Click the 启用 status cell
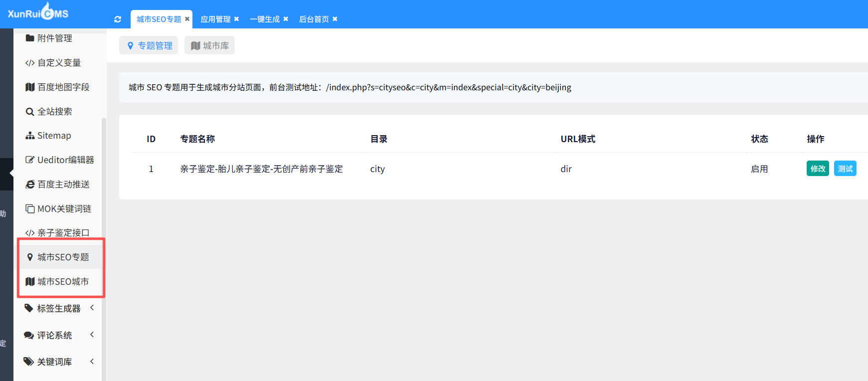 pyautogui.click(x=759, y=169)
